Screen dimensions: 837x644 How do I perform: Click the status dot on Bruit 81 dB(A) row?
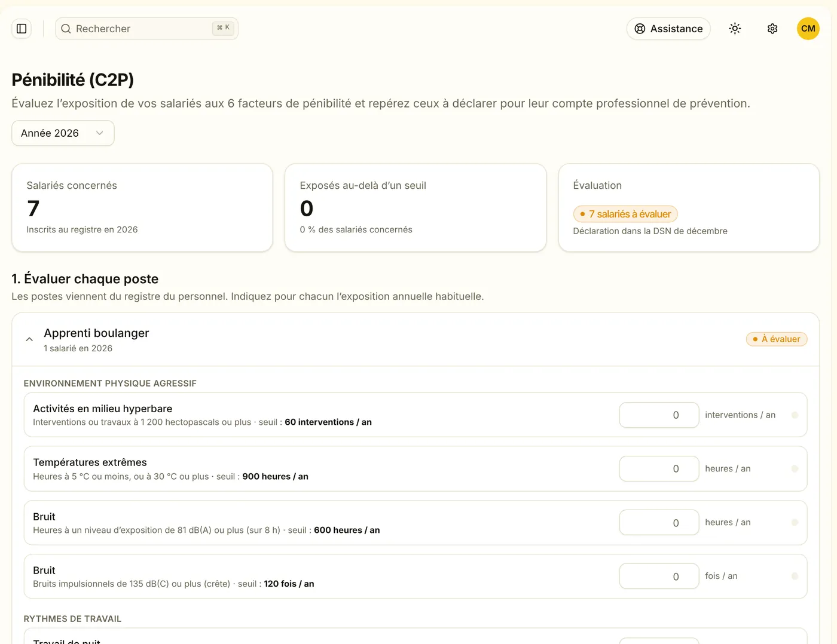[795, 523]
